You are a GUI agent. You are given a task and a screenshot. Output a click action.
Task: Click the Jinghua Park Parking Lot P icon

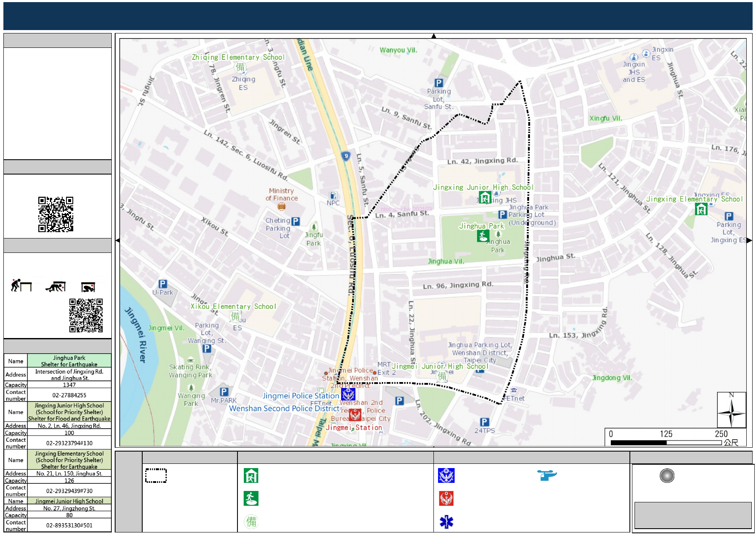(x=502, y=215)
